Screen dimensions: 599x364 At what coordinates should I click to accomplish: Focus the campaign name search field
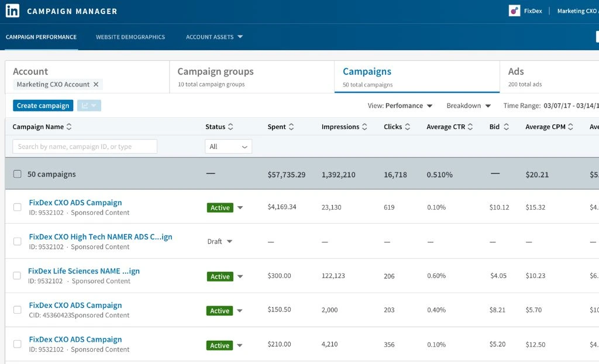coord(85,147)
